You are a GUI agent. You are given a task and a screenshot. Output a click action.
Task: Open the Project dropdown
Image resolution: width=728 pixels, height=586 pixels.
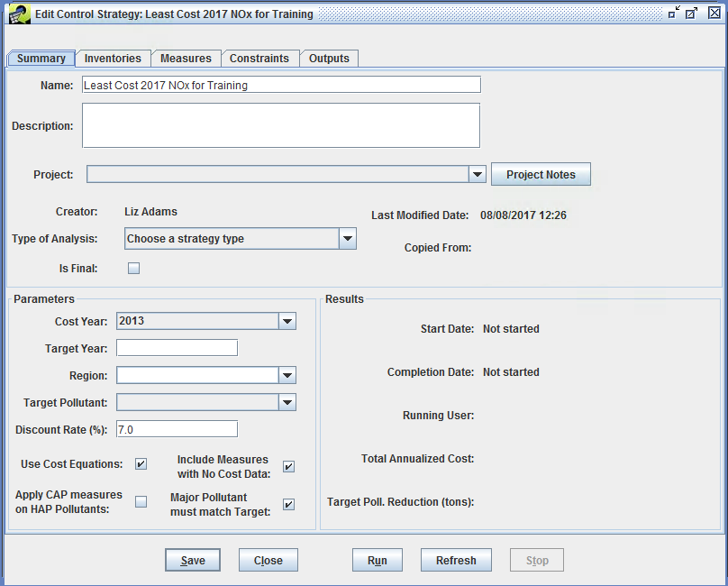tap(477, 174)
